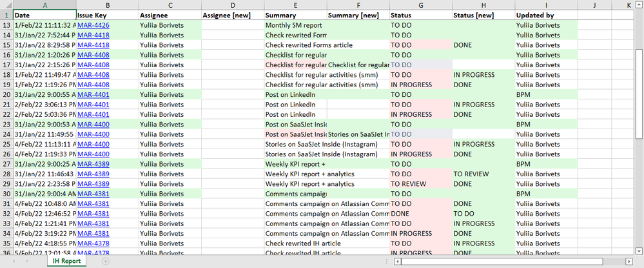Image resolution: width=644 pixels, height=268 pixels.
Task: Select column D by its header
Action: (233, 5)
